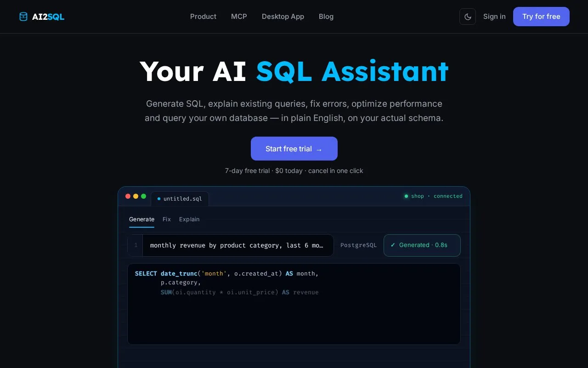Click line number 1 in the prompt gutter
Image resolution: width=588 pixels, height=368 pixels.
point(136,245)
